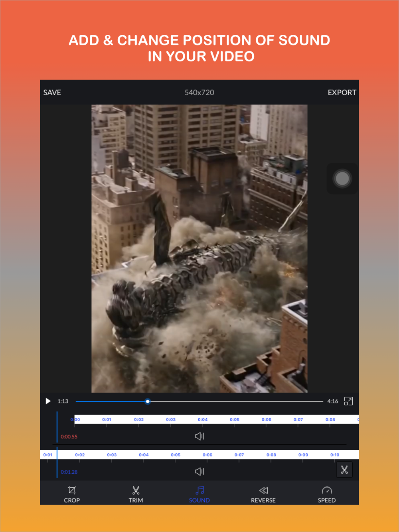Click the blue 0:01.28 time readout

69,472
